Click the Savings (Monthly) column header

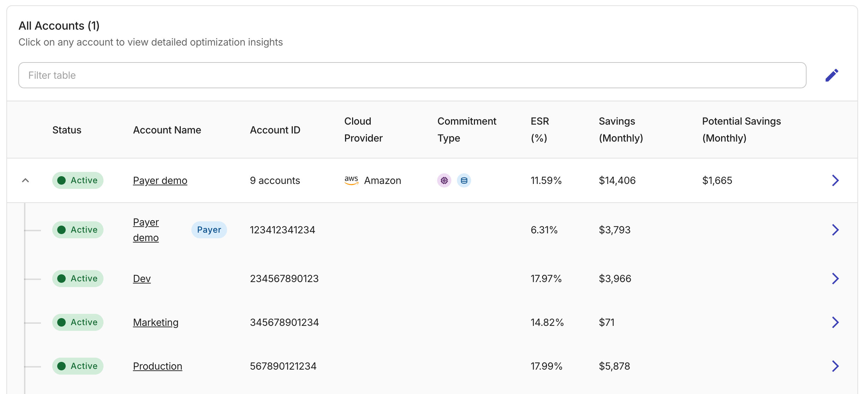(x=621, y=130)
